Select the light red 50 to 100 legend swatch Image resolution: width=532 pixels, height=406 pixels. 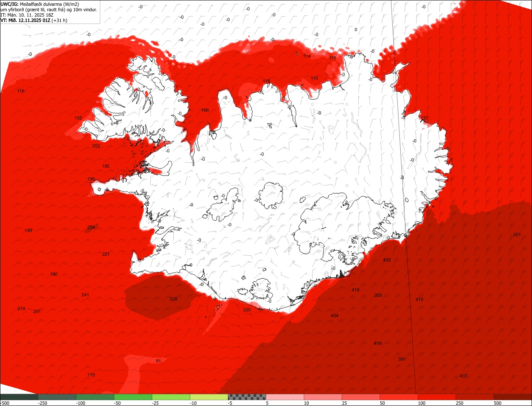399,397
